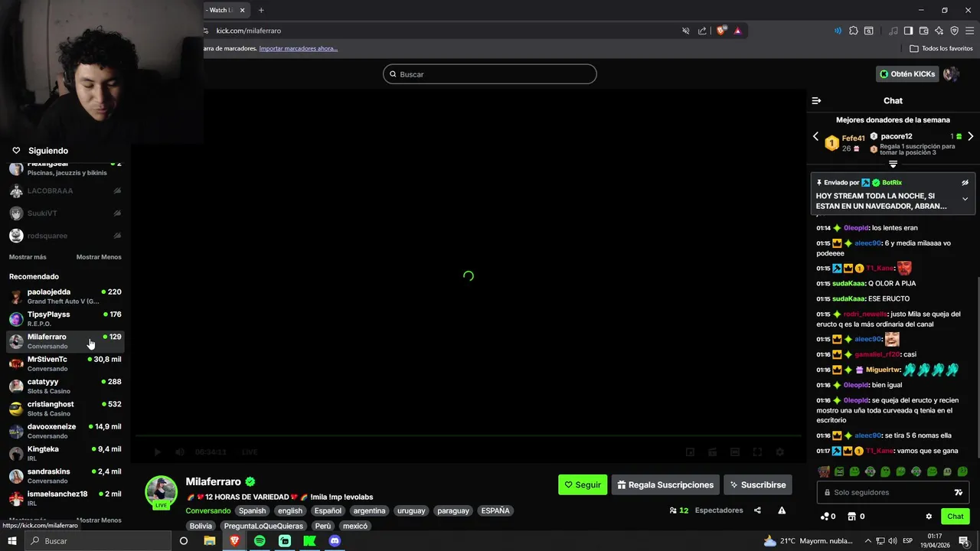
Task: Collapse followed list with Mostrar Menos
Action: (99, 257)
